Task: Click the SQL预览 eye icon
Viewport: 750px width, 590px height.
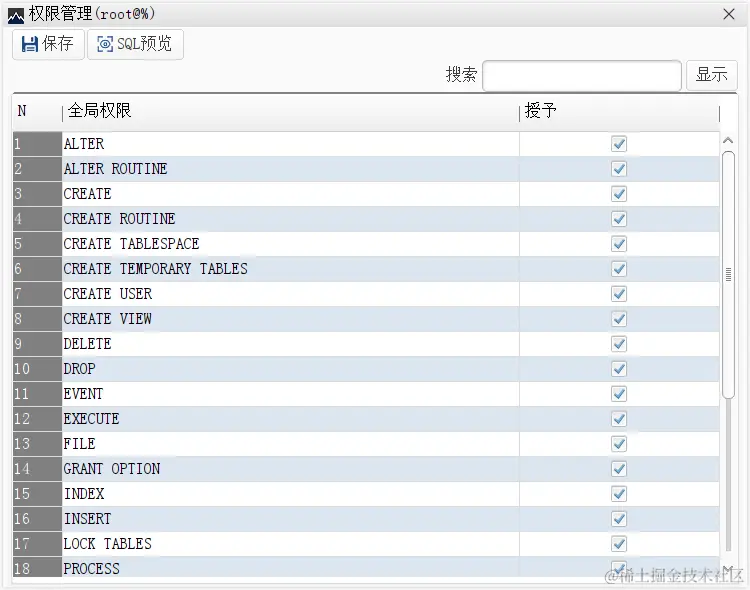Action: pyautogui.click(x=105, y=44)
